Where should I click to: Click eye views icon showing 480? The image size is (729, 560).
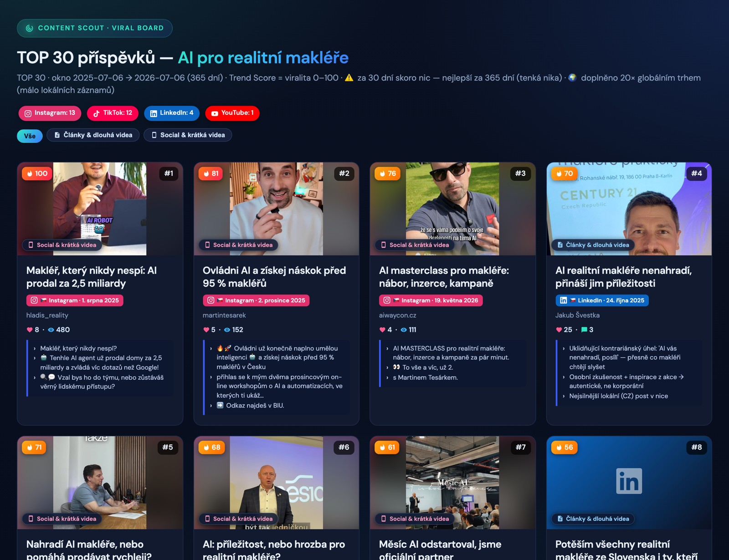(x=51, y=330)
